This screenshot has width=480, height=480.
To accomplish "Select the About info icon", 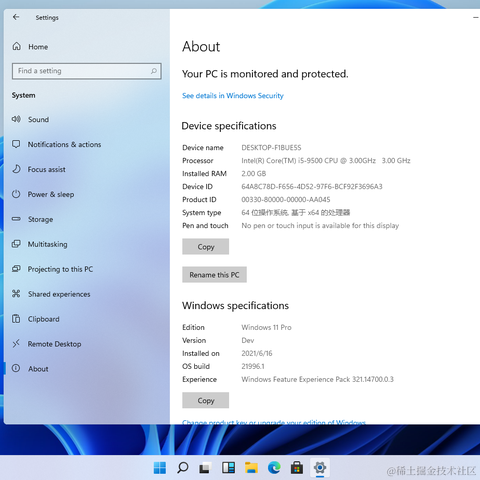I will click(16, 368).
